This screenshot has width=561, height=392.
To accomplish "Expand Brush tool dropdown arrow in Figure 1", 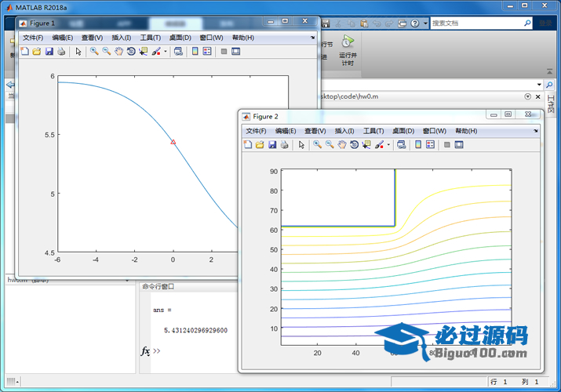I will coord(165,53).
